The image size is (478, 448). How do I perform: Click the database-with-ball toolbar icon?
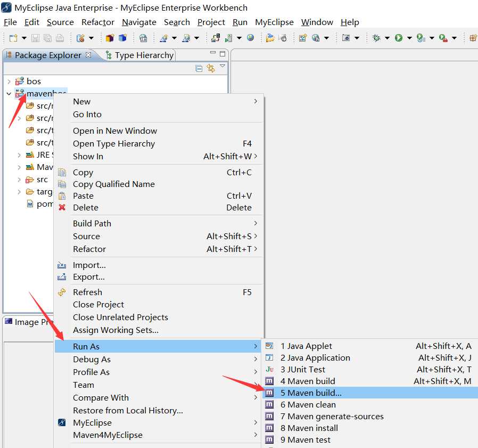pyautogui.click(x=80, y=38)
